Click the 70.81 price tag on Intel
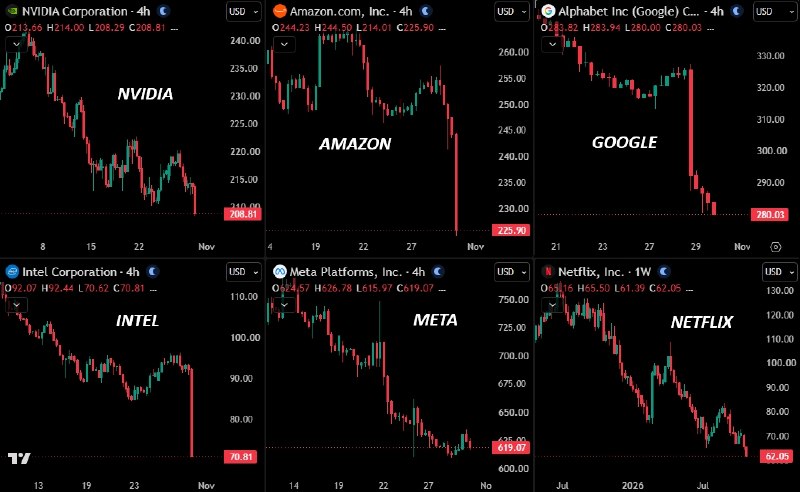Image resolution: width=800 pixels, height=492 pixels. click(x=240, y=456)
